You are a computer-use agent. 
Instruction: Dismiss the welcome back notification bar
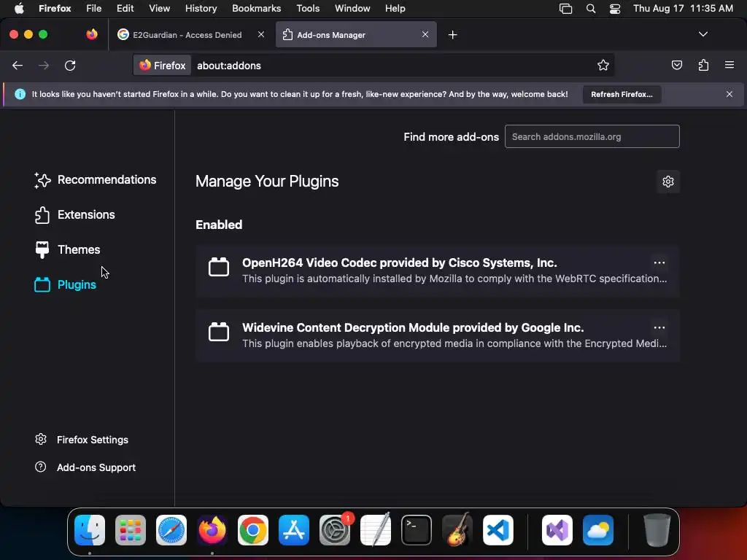729,94
